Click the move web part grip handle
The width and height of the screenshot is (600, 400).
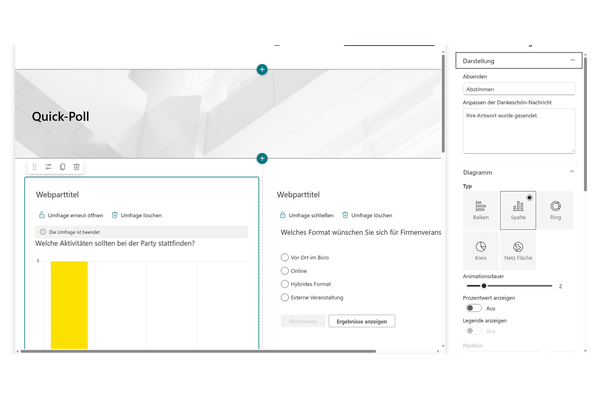pyautogui.click(x=34, y=167)
